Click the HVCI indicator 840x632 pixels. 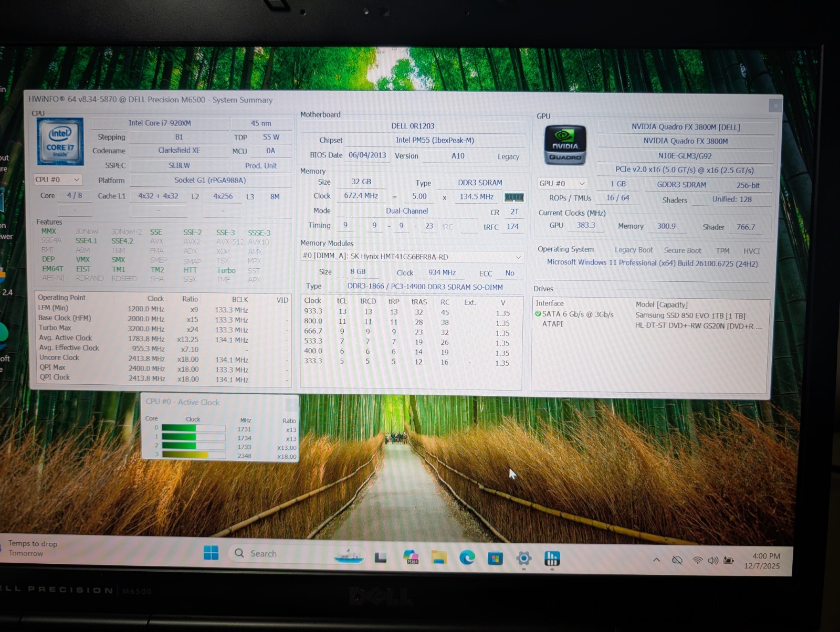(752, 251)
